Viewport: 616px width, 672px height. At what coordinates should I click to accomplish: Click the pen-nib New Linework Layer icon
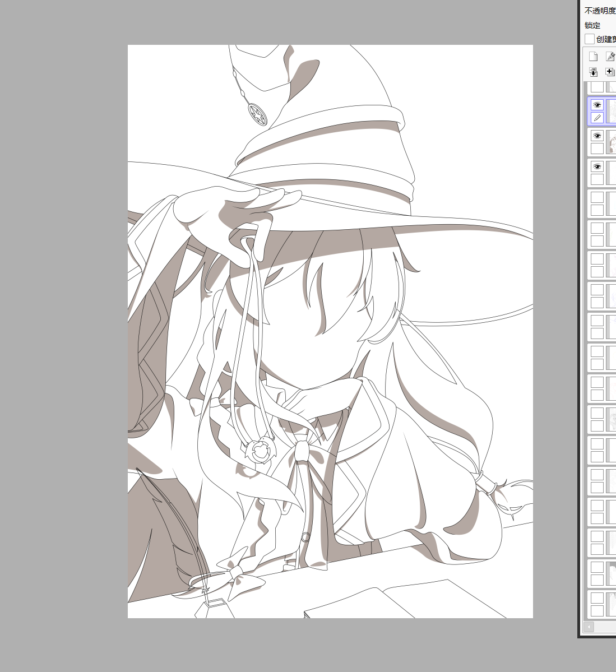coord(610,57)
